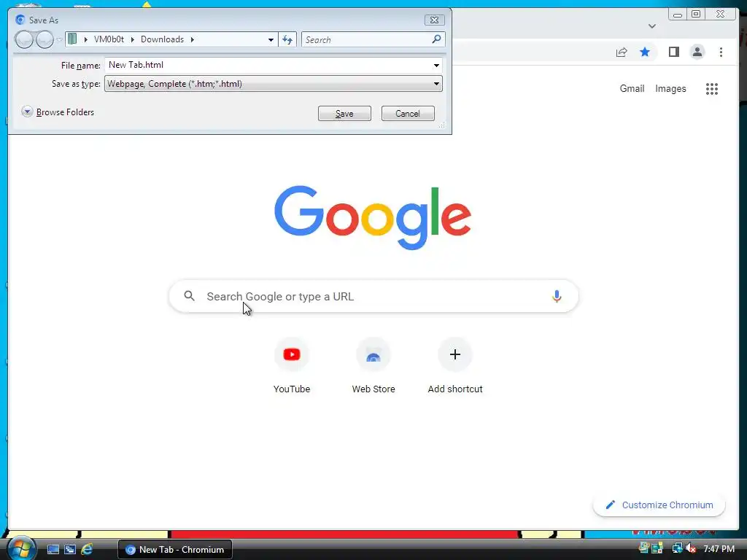Open the Chromium three-dot menu
This screenshot has height=560, width=747.
coord(721,52)
